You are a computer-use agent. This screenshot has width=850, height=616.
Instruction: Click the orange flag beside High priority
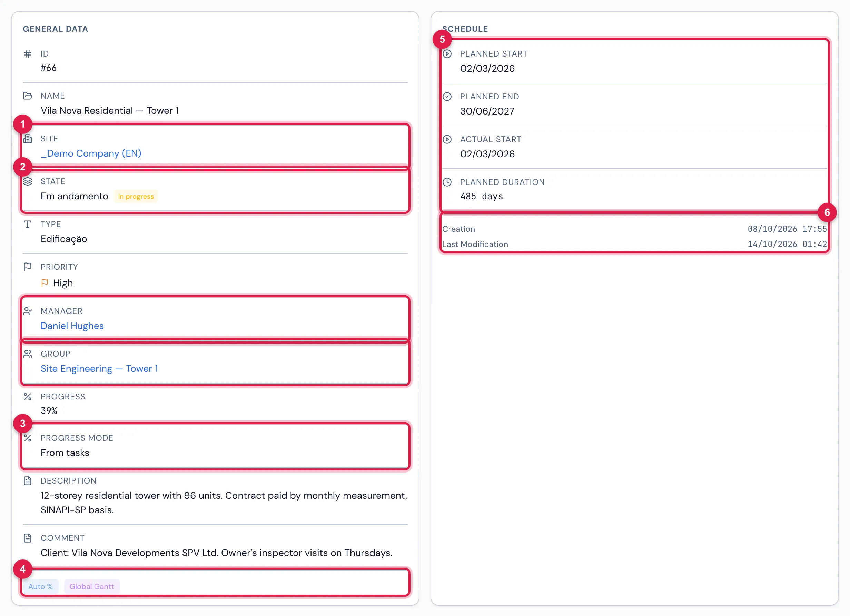tap(45, 283)
